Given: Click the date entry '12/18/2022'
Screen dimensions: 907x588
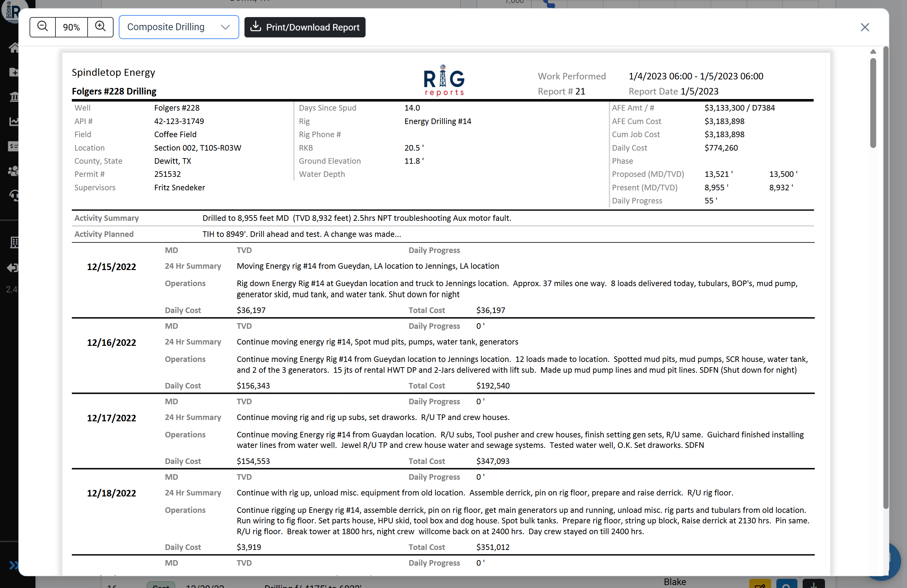Looking at the screenshot, I should tap(111, 493).
